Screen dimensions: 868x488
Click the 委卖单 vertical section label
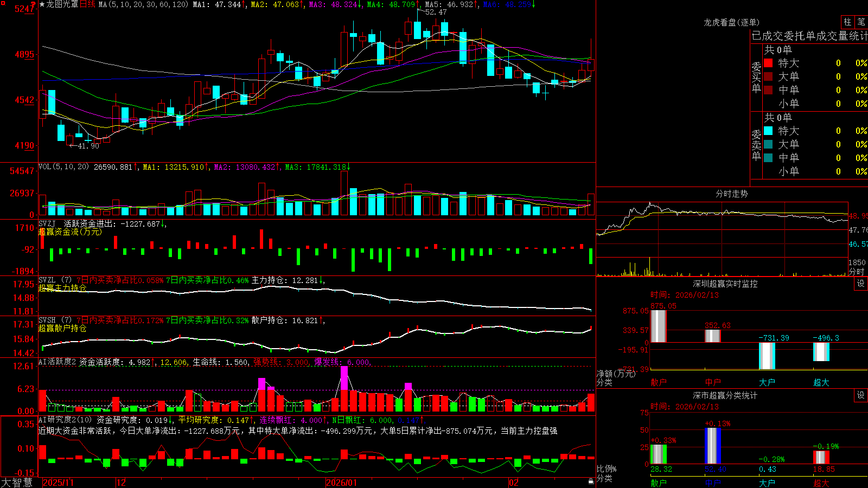click(x=756, y=145)
